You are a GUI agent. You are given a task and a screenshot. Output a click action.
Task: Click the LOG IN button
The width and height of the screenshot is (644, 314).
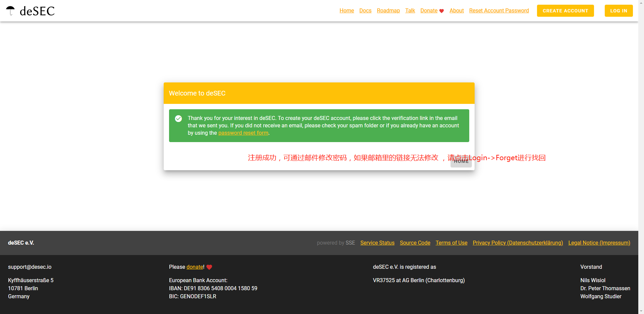tap(619, 11)
